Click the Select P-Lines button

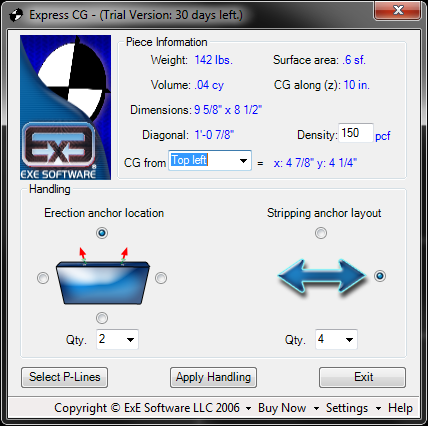(x=64, y=377)
